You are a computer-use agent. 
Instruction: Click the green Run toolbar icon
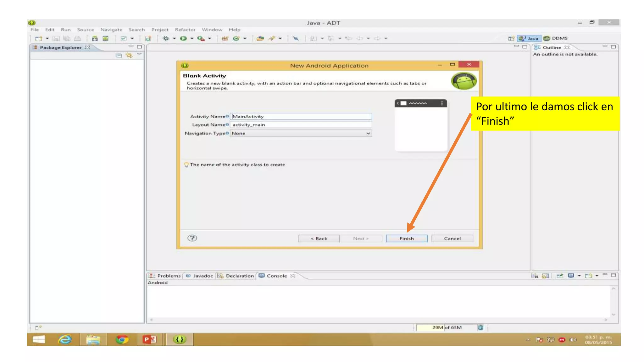183,38
